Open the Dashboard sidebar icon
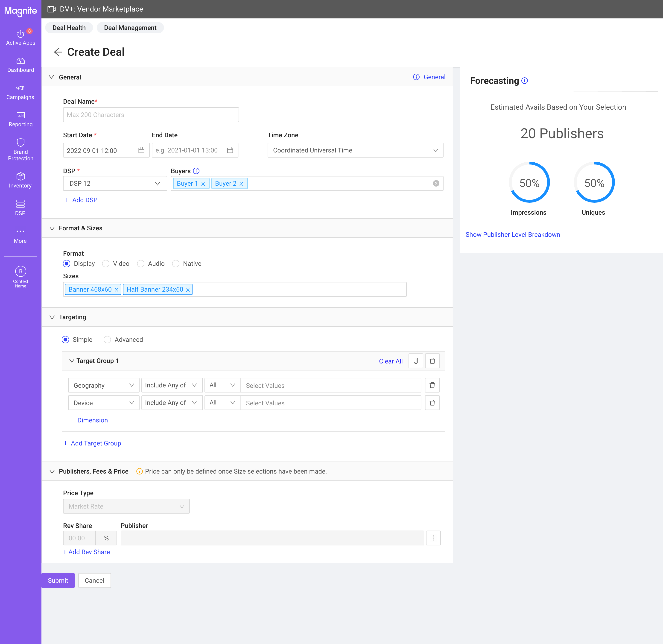 click(21, 61)
